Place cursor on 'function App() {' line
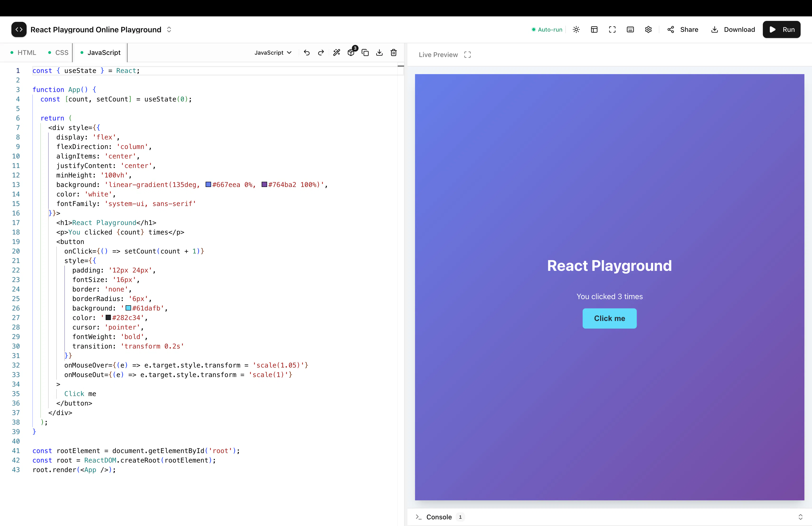 tap(64, 90)
